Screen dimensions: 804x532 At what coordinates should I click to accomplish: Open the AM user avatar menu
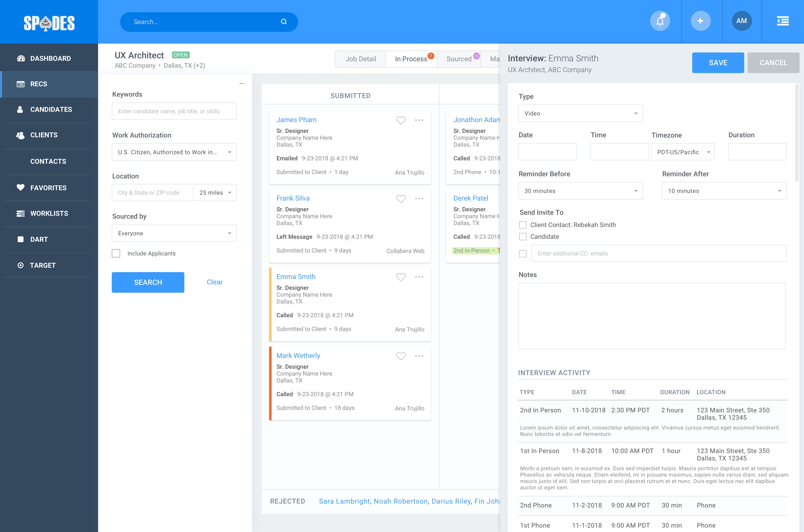tap(741, 21)
